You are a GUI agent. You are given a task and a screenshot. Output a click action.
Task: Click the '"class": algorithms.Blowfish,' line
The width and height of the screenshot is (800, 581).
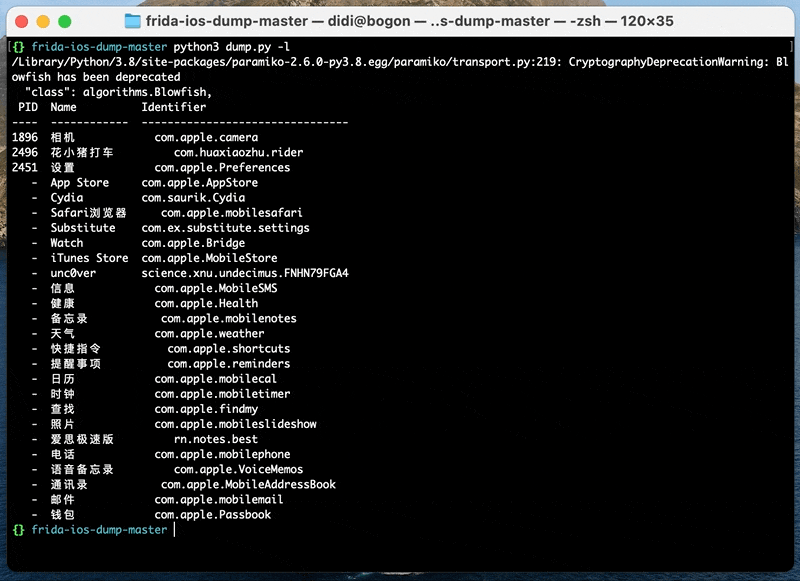tap(118, 92)
